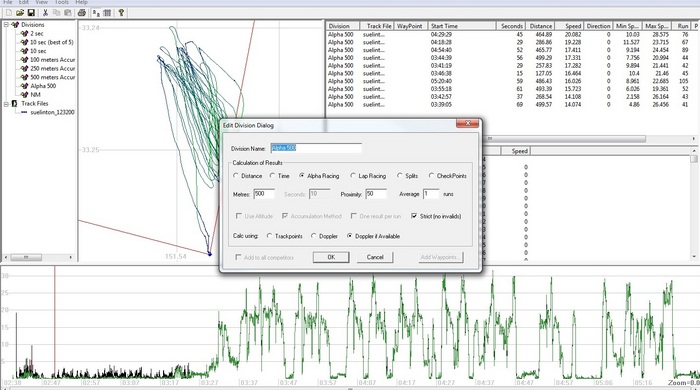Screen dimensions: 700x390
Task: Collapse the Track Files tree node
Action: tap(6, 104)
